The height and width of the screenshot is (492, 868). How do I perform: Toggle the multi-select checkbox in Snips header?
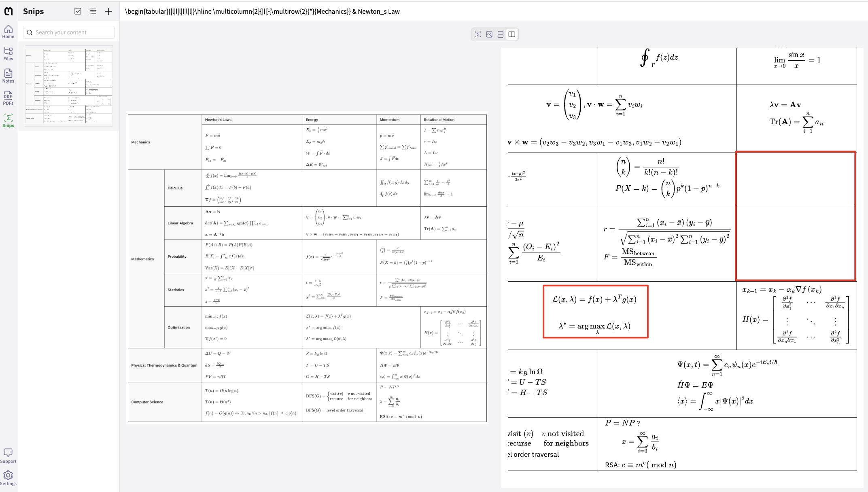pos(78,11)
